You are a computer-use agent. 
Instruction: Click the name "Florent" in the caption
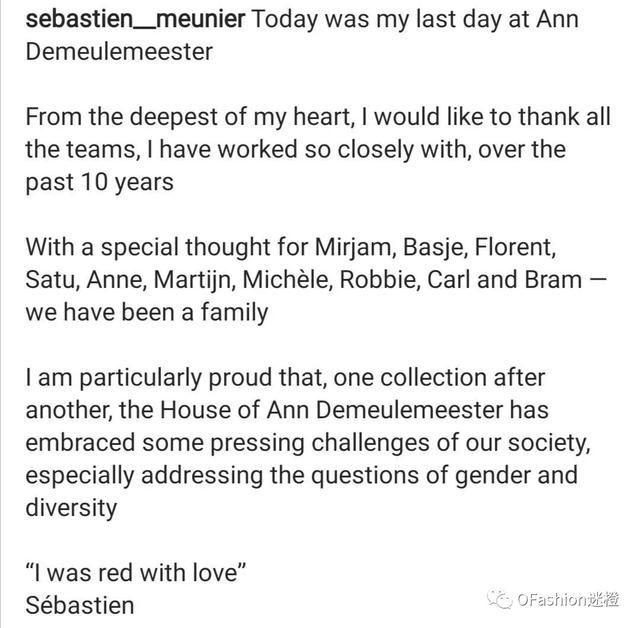click(512, 247)
